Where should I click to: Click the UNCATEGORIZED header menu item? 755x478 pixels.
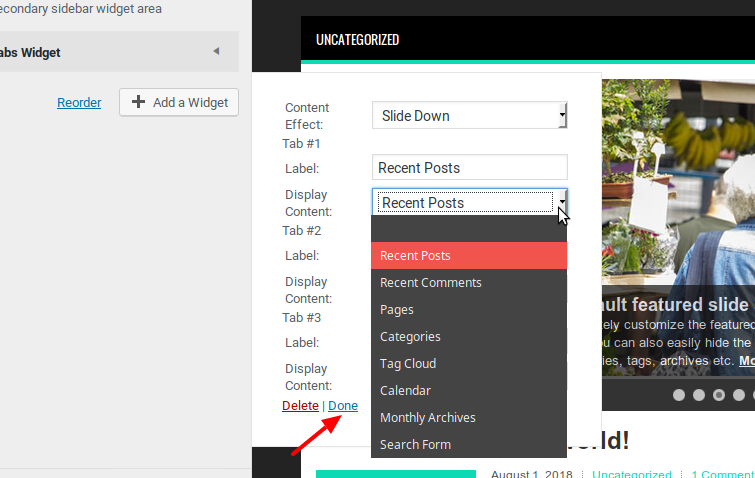(357, 39)
